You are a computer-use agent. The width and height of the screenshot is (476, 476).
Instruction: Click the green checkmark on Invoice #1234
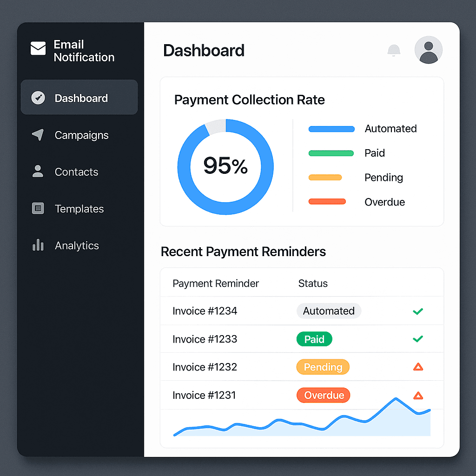pos(418,311)
